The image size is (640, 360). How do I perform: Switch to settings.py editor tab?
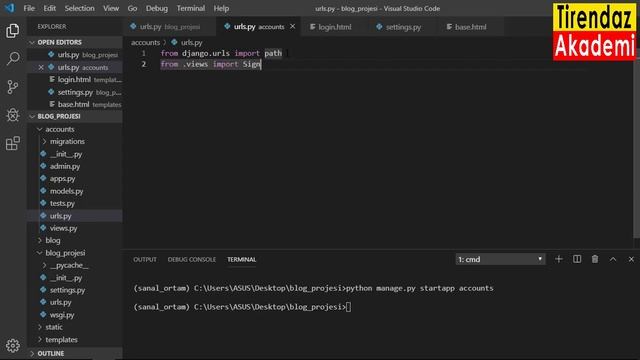click(x=402, y=27)
